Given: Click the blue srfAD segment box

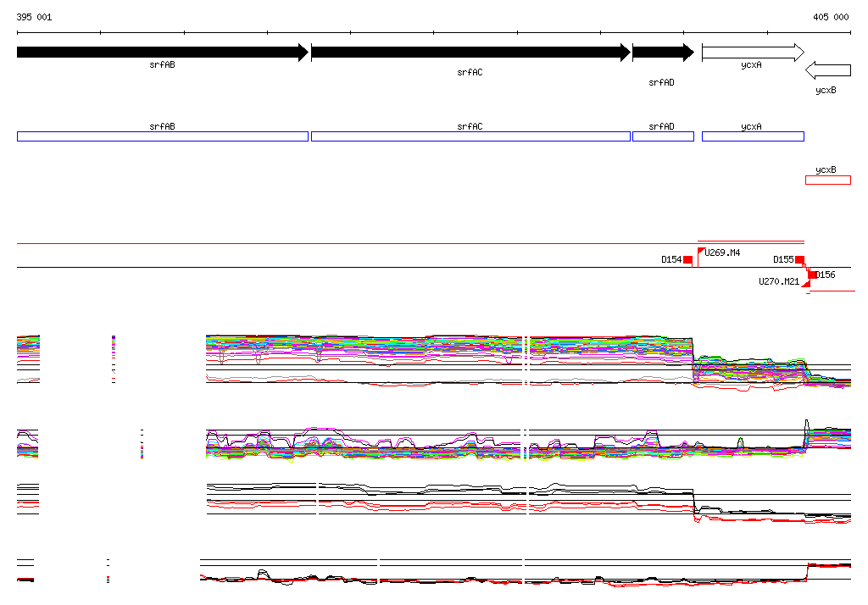Looking at the screenshot, I should point(663,136).
